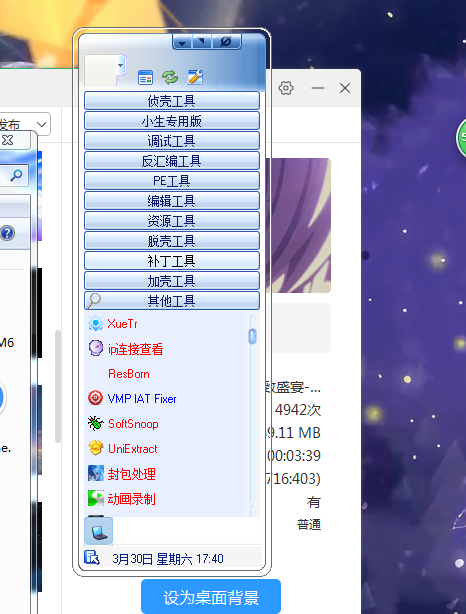Open the PE工具 category

pyautogui.click(x=172, y=181)
